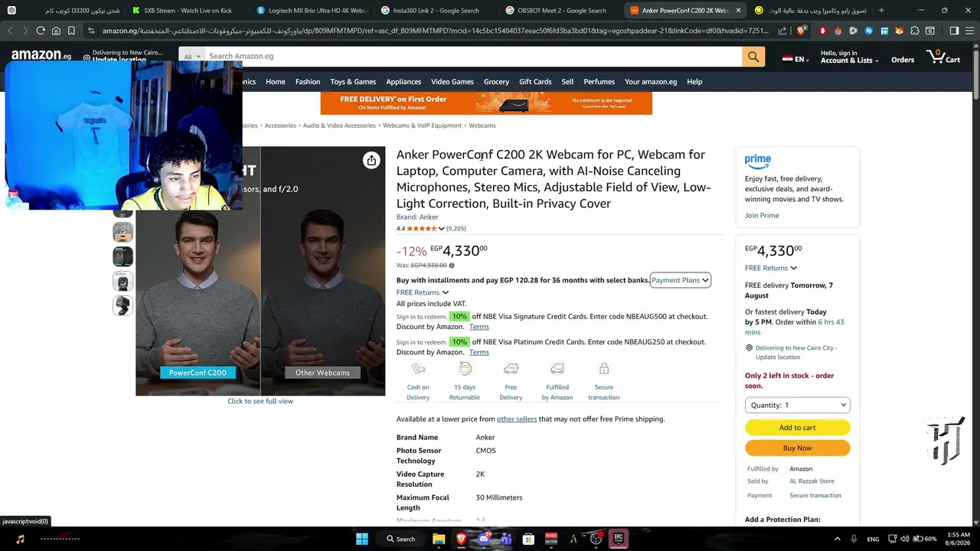This screenshot has height=551, width=980.
Task: Open the 9,205 ratings link
Action: pos(456,228)
